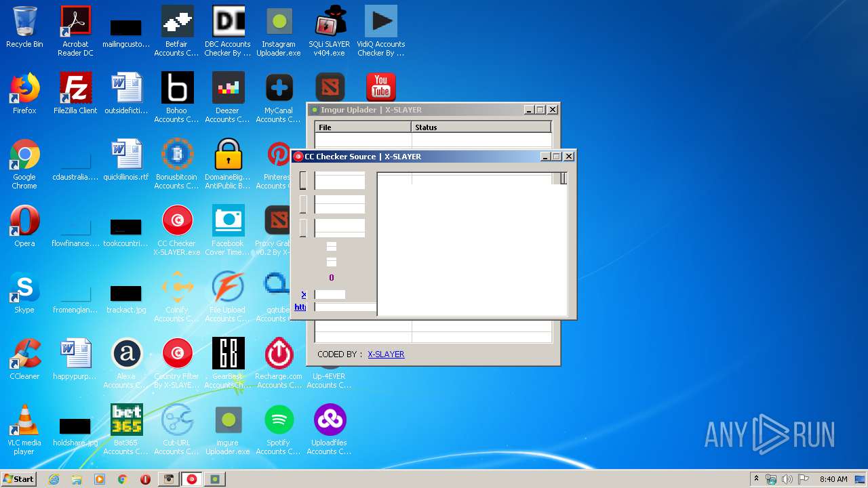Select the DBC Accounts Checker icon
Screen dimensions: 868x488
[228, 31]
